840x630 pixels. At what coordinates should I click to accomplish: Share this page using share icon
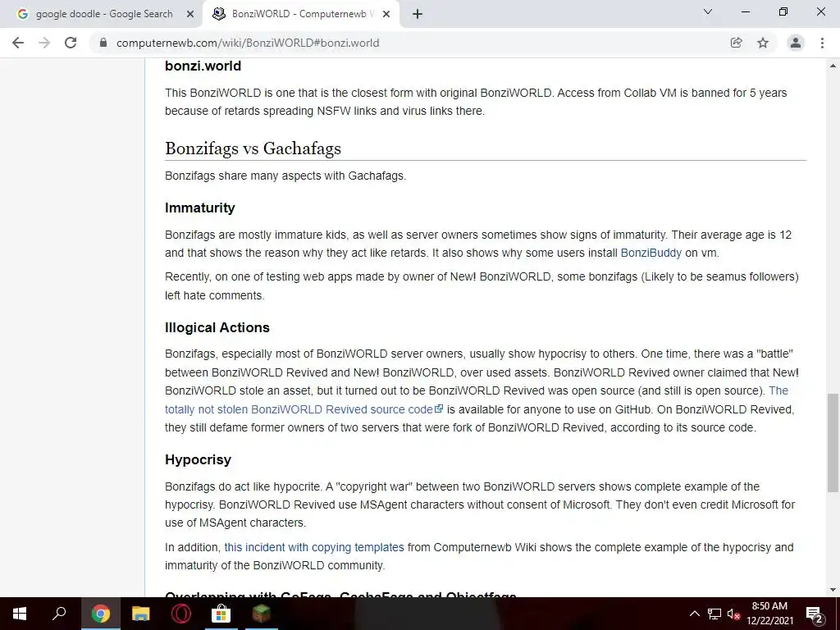pyautogui.click(x=736, y=43)
